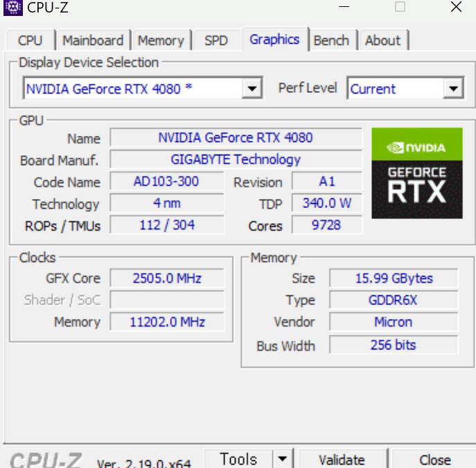Viewport: 476px width, 468px height.
Task: Click the 15.99 GBytes memory size value
Action: (394, 278)
